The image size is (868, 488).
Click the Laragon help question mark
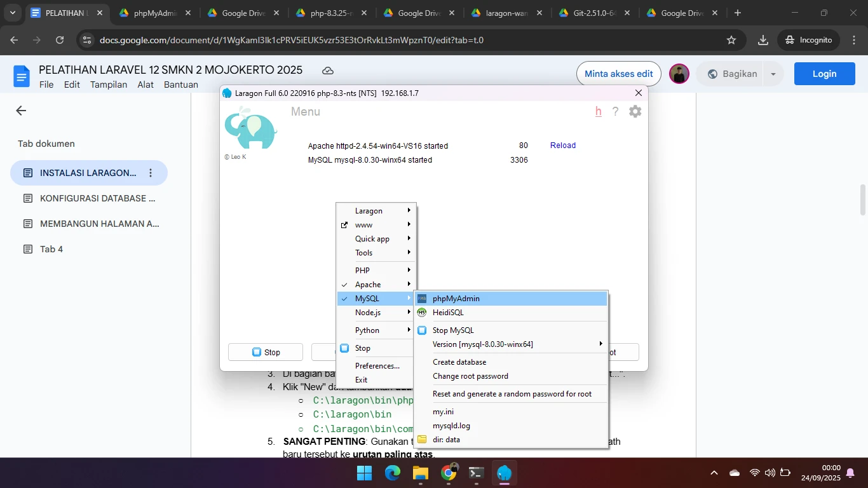click(x=615, y=112)
